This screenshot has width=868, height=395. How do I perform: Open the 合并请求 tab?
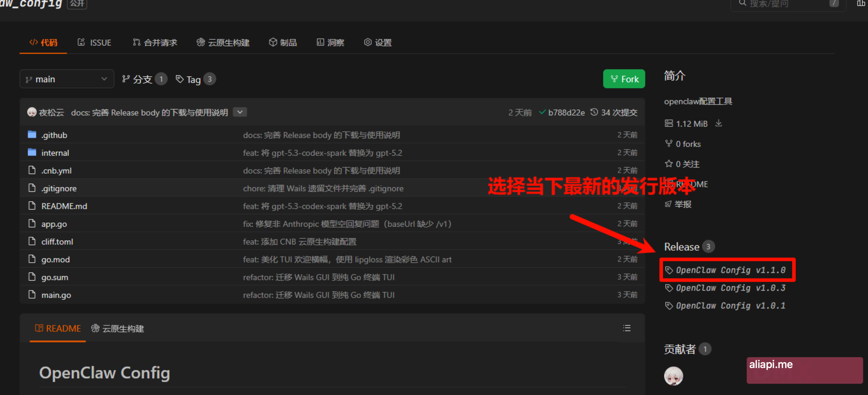155,42
